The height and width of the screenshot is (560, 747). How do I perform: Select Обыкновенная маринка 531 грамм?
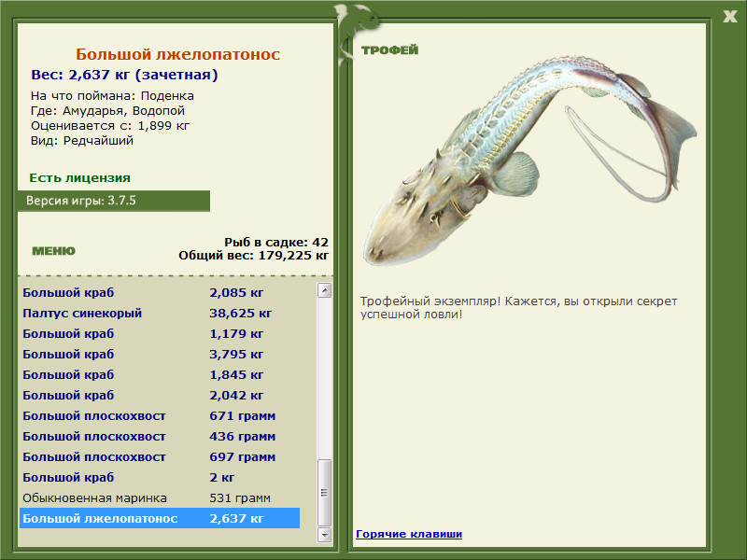[x=159, y=498]
